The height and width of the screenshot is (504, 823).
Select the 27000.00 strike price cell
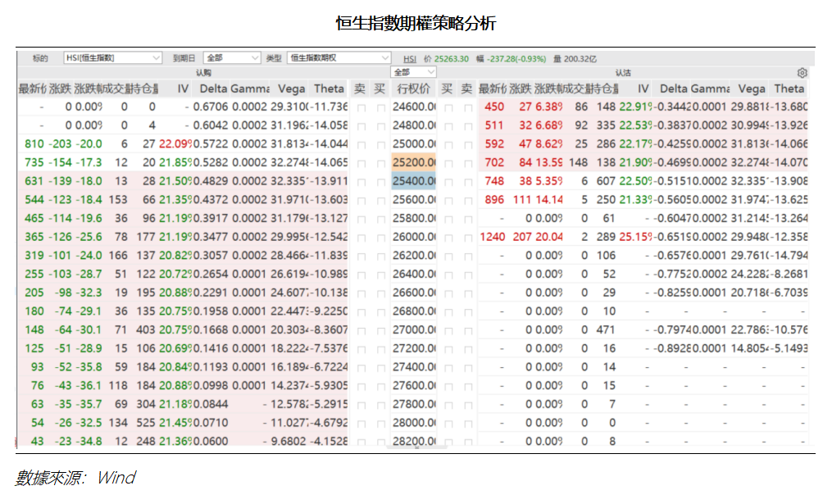pyautogui.click(x=414, y=329)
